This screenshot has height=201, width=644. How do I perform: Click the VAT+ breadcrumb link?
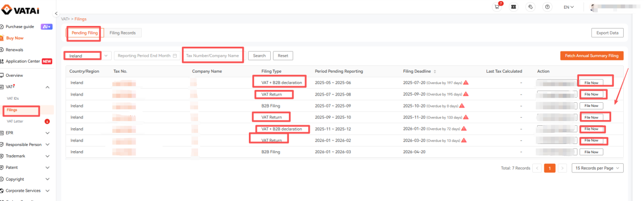pyautogui.click(x=65, y=19)
